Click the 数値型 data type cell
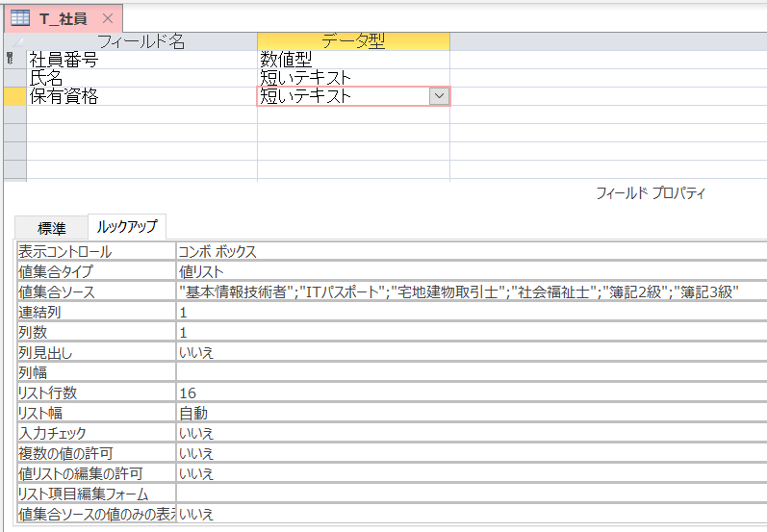This screenshot has height=532, width=767. pos(353,60)
